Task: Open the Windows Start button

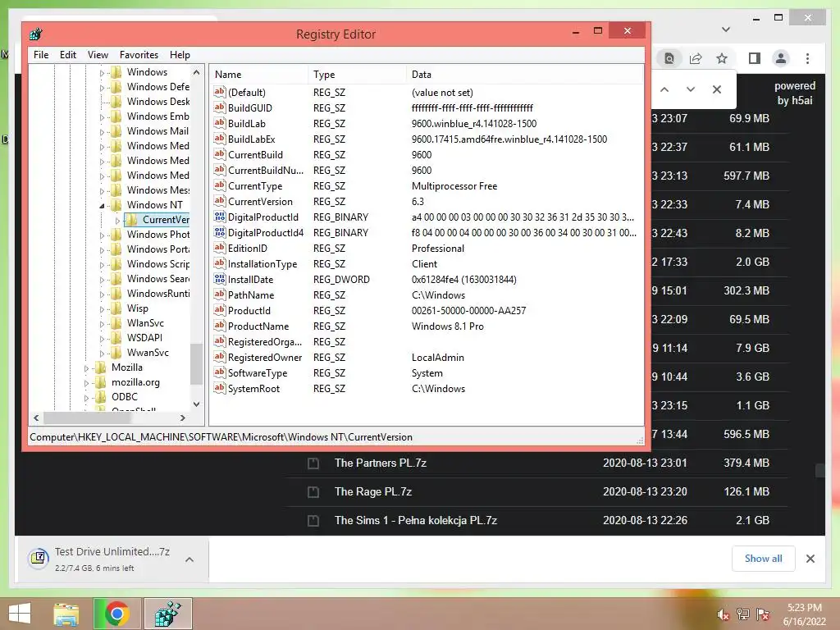Action: (20, 614)
